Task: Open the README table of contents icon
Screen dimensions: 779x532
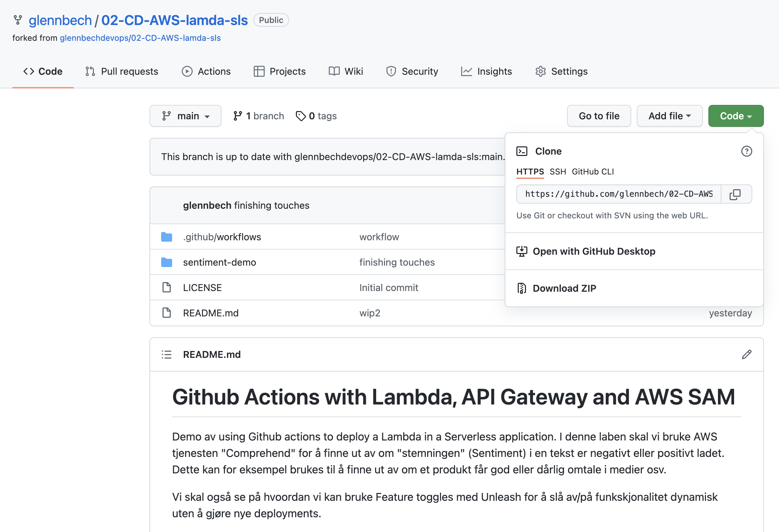Action: point(167,354)
